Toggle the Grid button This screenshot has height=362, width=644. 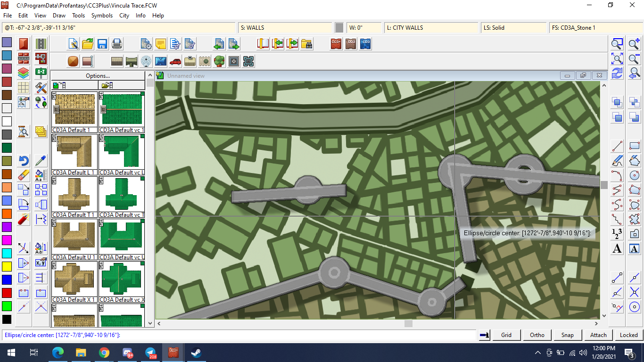506,335
